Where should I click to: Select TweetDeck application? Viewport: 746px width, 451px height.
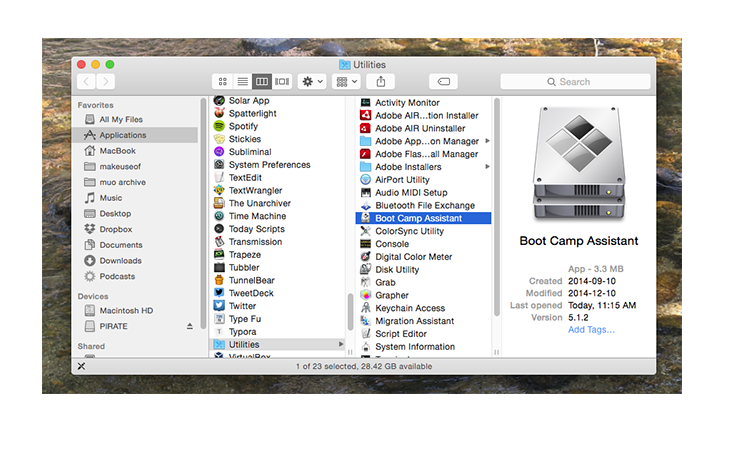(251, 293)
